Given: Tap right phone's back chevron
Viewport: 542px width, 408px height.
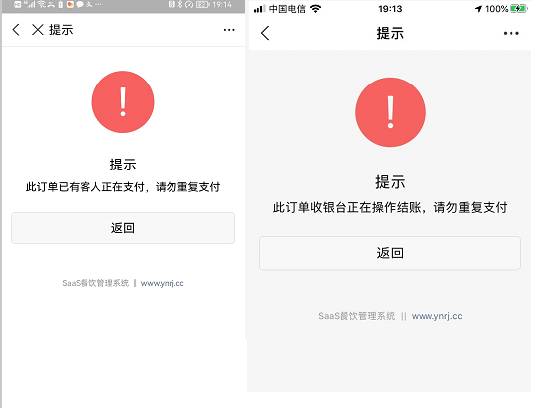Looking at the screenshot, I should 265,33.
